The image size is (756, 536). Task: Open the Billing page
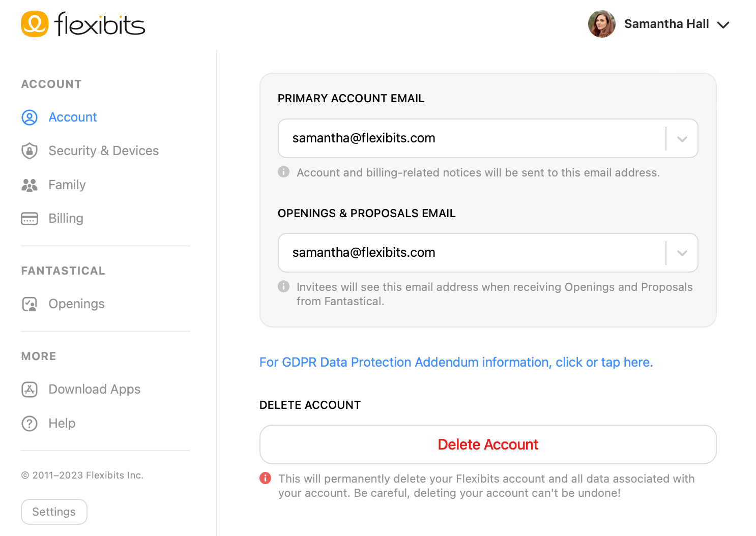click(x=66, y=218)
